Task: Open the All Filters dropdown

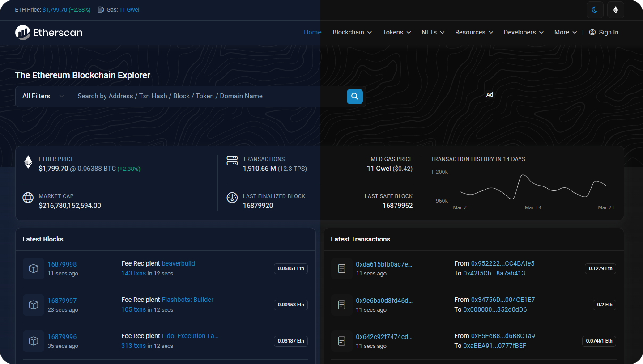Action: (43, 96)
